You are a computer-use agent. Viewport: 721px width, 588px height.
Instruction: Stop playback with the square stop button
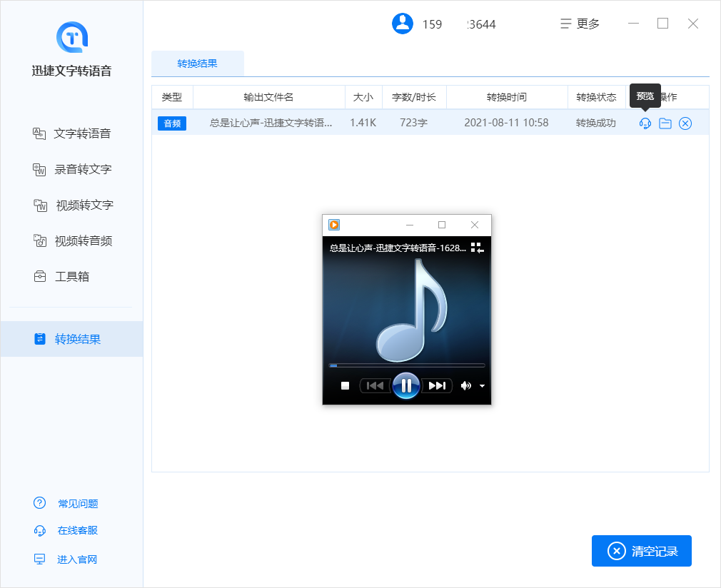(345, 386)
